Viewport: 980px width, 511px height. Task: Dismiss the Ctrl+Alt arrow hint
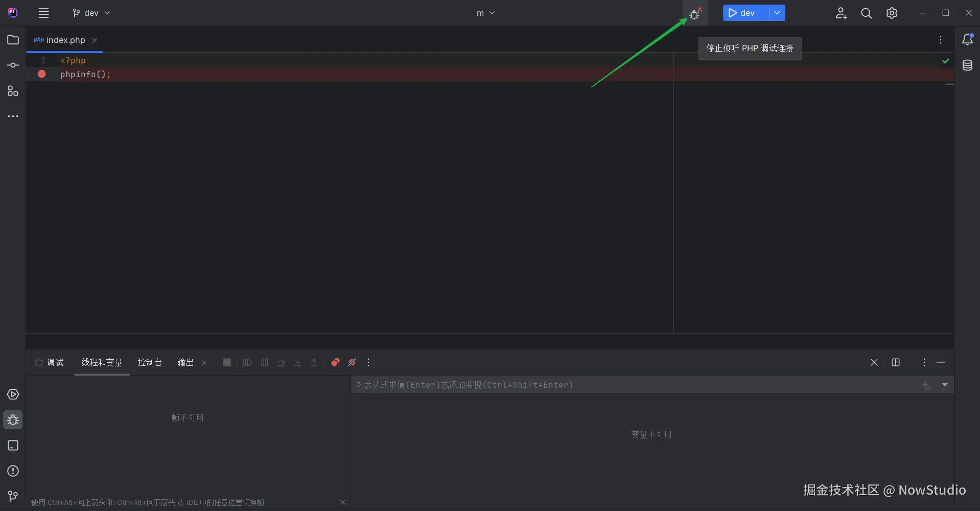(x=343, y=502)
